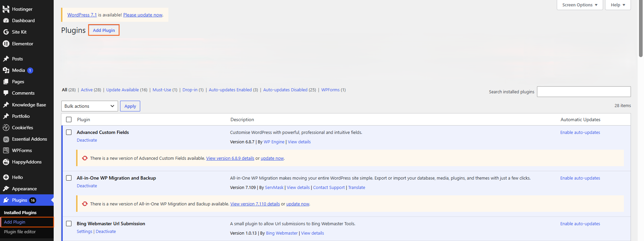Image resolution: width=644 pixels, height=241 pixels.
Task: Open Dashboard via its gauge icon
Action: tap(6, 20)
